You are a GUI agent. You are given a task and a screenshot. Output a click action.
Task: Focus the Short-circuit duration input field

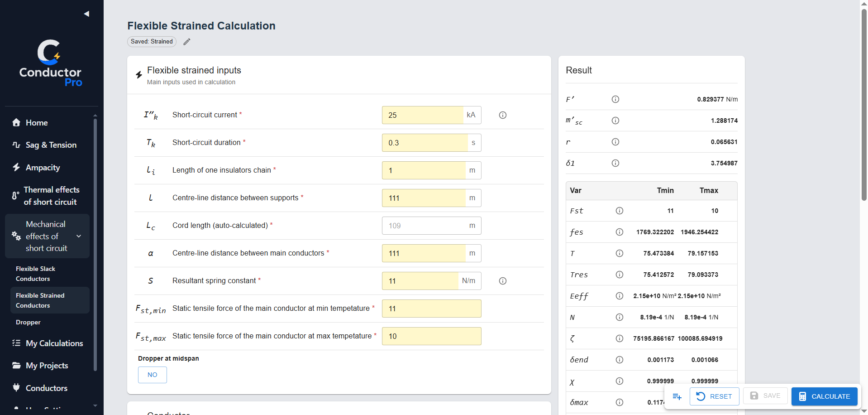pos(424,143)
